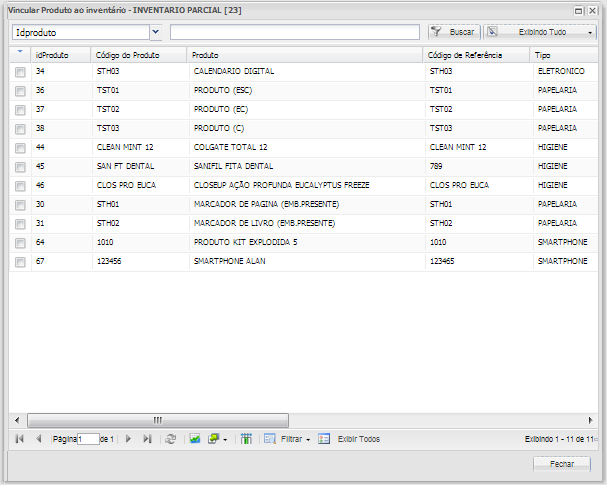Check the PRODUTO (EC) row checkbox

click(x=20, y=110)
